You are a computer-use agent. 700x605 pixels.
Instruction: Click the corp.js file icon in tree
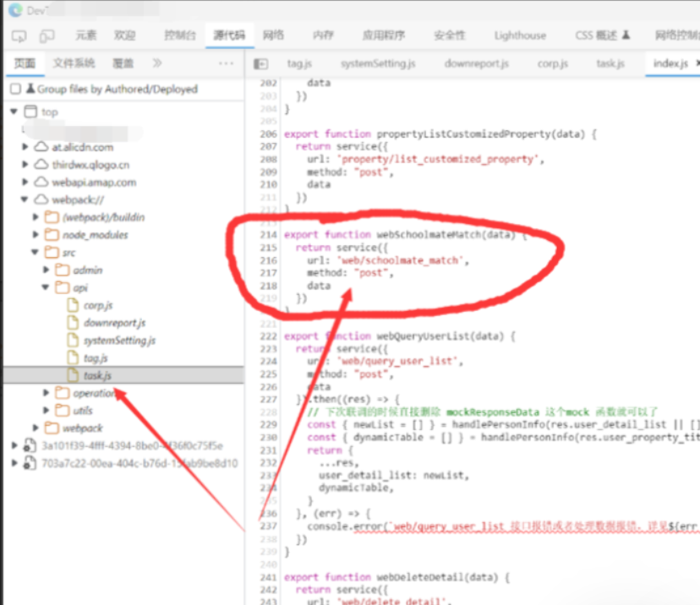73,305
